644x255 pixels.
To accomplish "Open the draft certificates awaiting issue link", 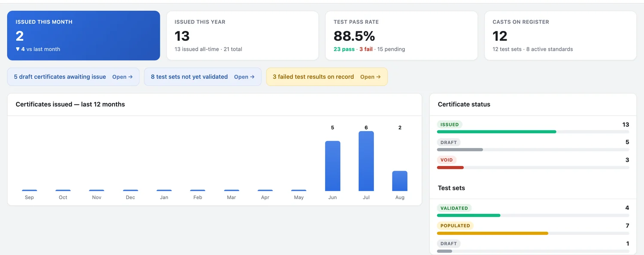I will click(73, 77).
